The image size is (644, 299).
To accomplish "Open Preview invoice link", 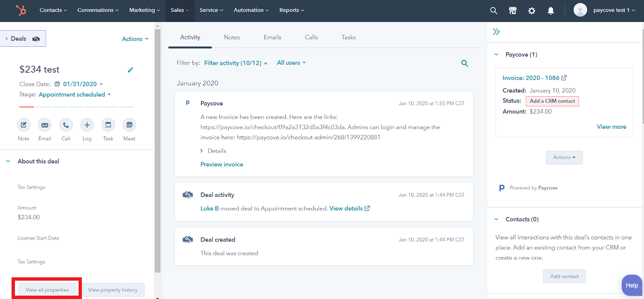I will click(222, 164).
